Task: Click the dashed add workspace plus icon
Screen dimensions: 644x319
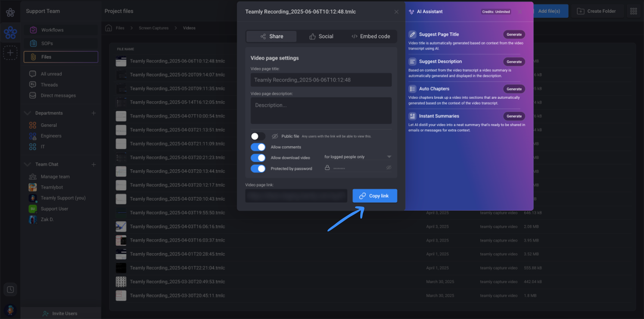Action: pyautogui.click(x=10, y=53)
